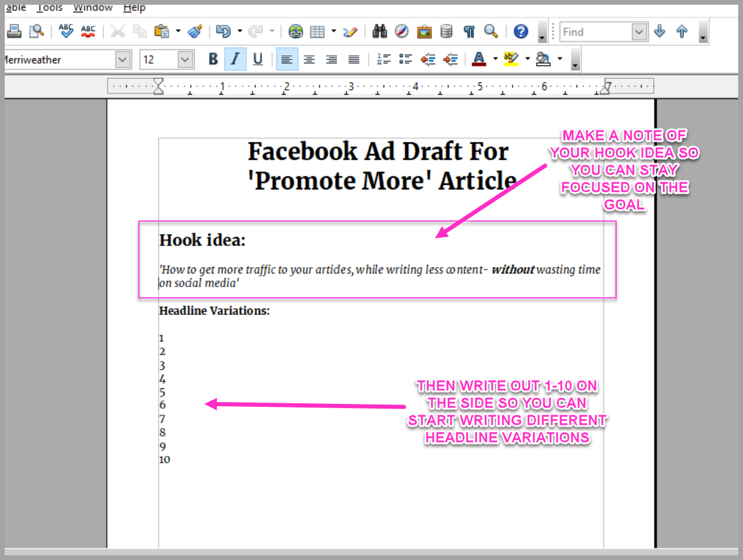Open the highlighting color palette dropdown
743x560 pixels.
pyautogui.click(x=527, y=60)
